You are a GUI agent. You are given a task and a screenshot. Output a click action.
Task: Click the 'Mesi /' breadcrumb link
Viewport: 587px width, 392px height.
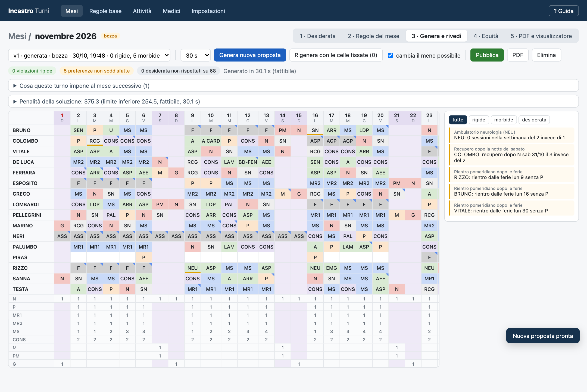(x=20, y=36)
